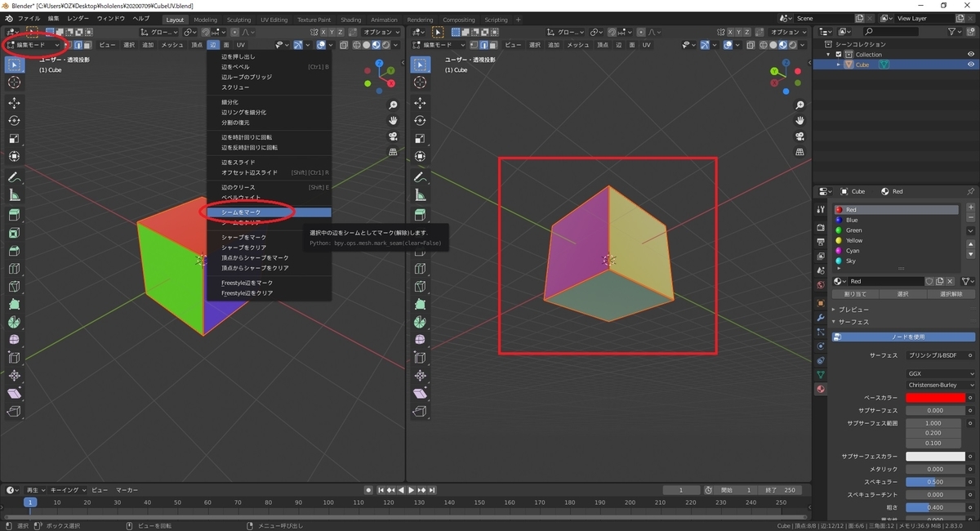Switch perspective/orthographic grid icon in right viewport
The image size is (980, 531).
[800, 152]
